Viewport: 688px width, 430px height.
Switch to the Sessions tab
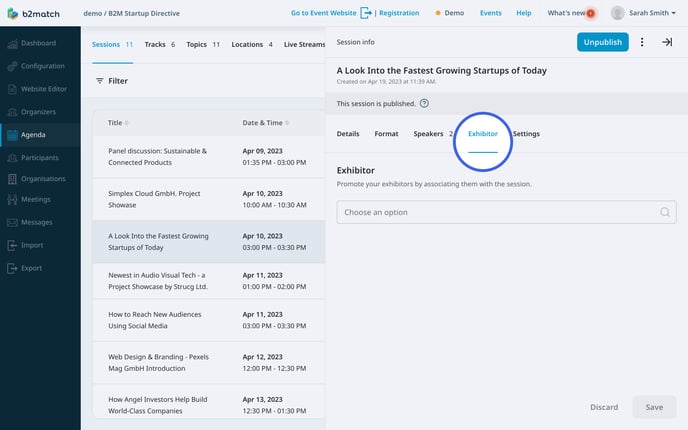(112, 44)
